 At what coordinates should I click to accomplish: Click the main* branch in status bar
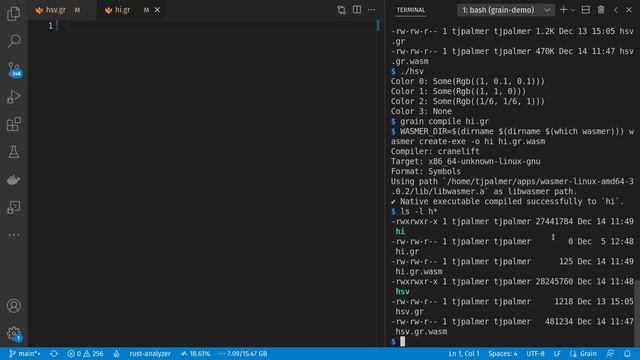pos(24,353)
